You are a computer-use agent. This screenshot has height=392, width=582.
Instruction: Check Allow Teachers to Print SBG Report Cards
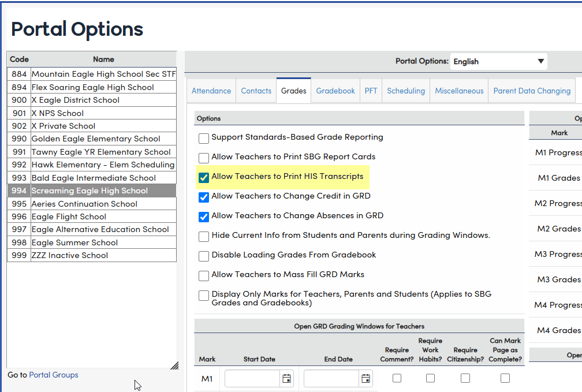[x=204, y=158]
